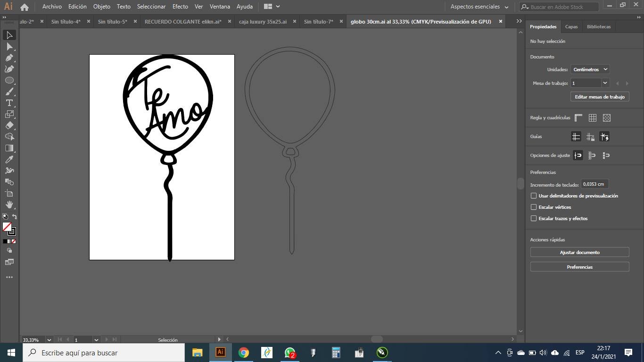The height and width of the screenshot is (362, 644).
Task: Click the Incremento de teclado input field
Action: [x=594, y=184]
